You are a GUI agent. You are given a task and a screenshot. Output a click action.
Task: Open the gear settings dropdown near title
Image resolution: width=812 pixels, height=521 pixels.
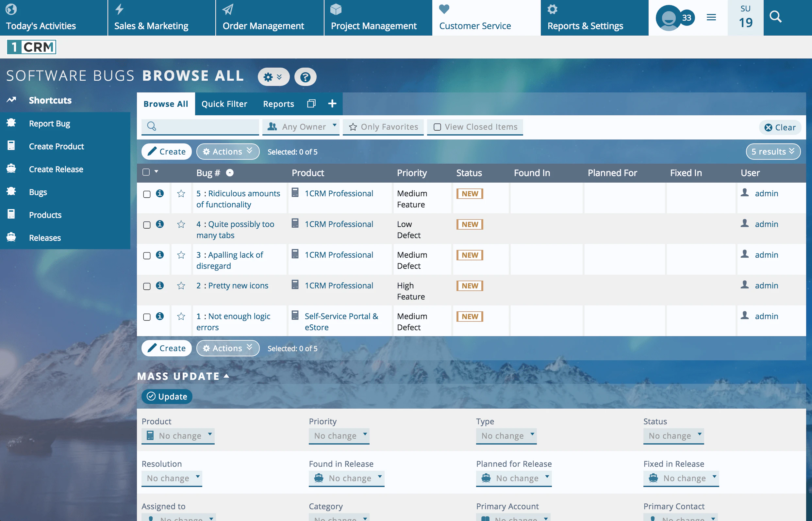(273, 77)
